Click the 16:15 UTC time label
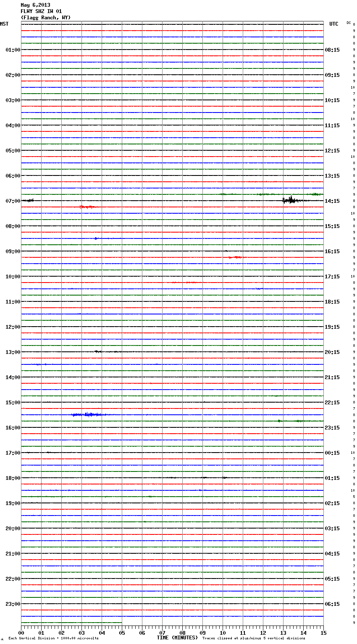 [332, 251]
